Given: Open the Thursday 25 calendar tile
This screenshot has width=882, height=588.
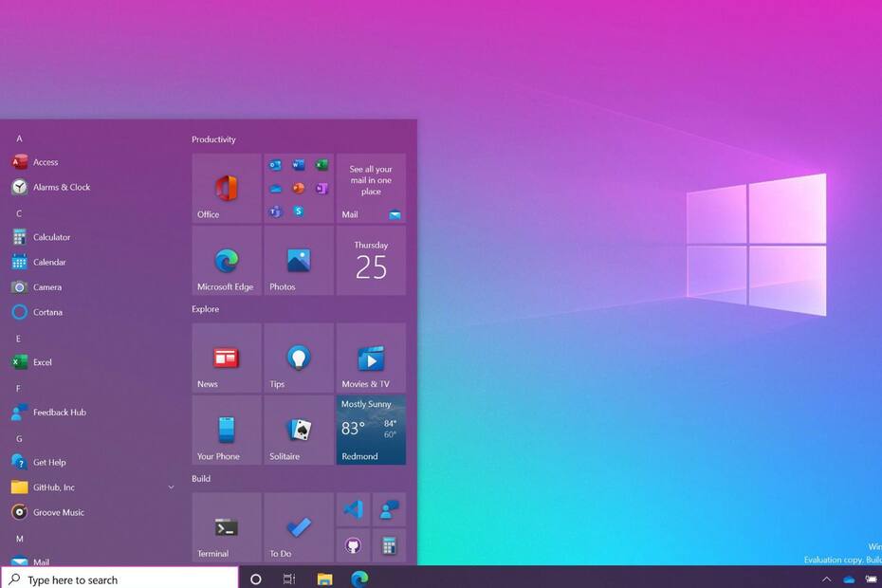Looking at the screenshot, I should click(x=371, y=261).
